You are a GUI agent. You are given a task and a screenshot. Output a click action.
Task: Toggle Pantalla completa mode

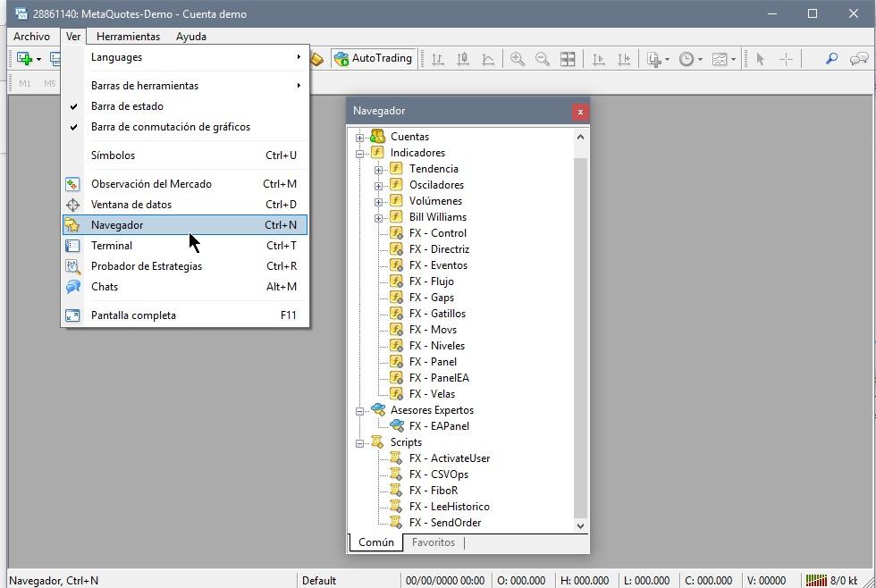(x=185, y=315)
